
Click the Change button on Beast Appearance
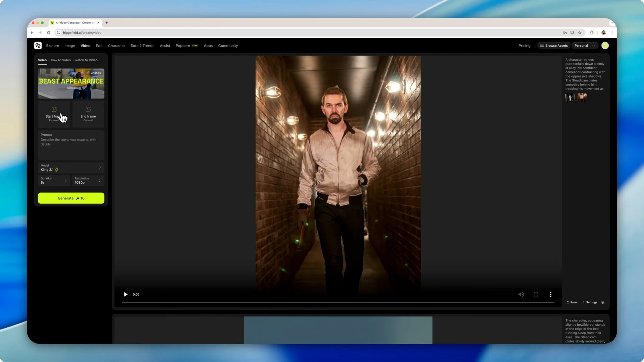click(94, 73)
